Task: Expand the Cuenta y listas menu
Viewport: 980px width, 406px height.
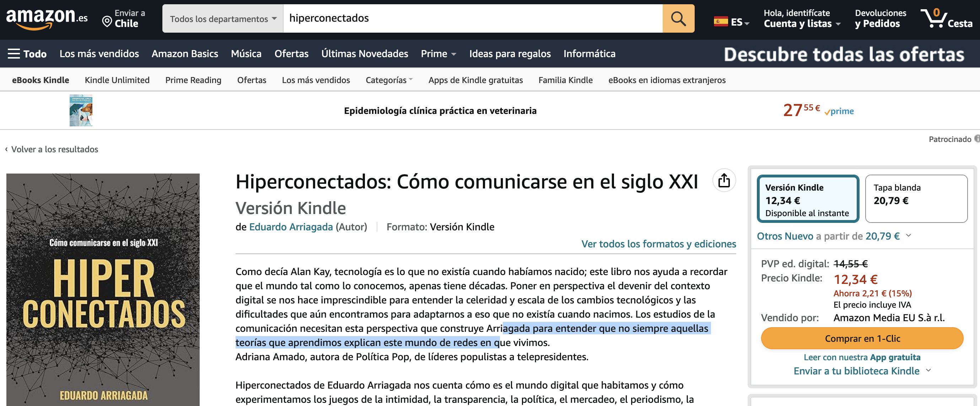Action: pos(802,18)
